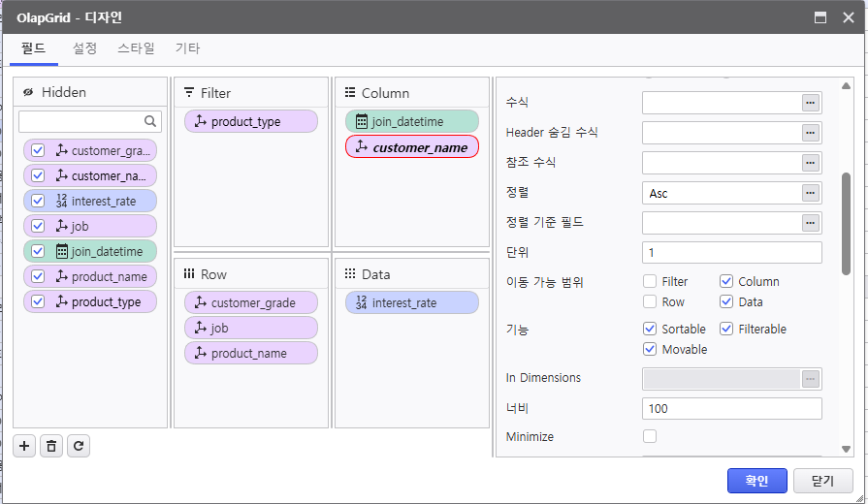This screenshot has width=868, height=504.
Task: Switch to the 설정 tab
Action: tap(84, 48)
